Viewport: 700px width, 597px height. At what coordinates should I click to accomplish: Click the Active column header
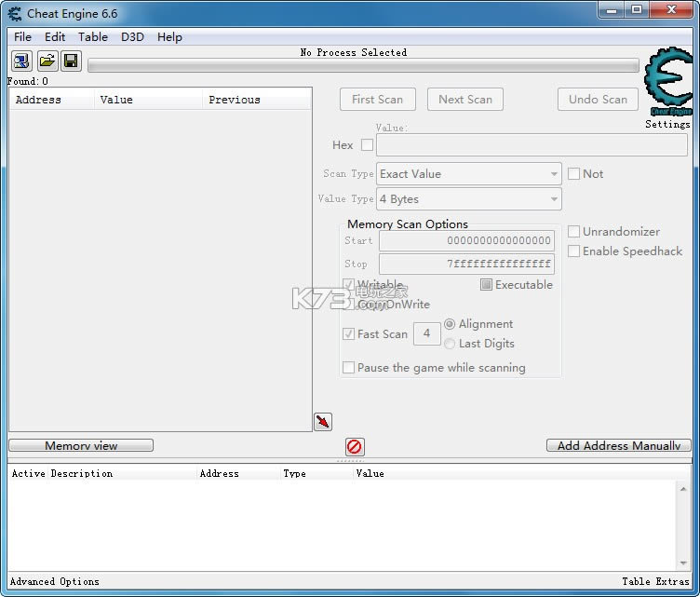28,473
